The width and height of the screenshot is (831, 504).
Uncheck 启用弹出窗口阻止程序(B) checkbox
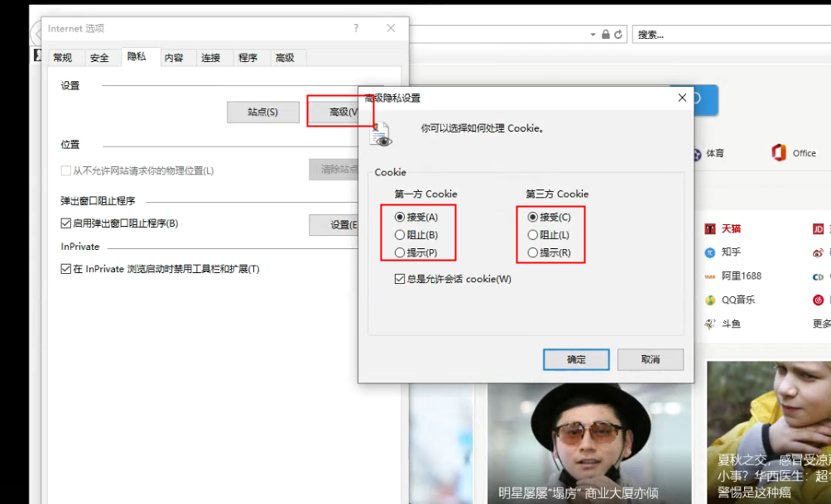66,223
